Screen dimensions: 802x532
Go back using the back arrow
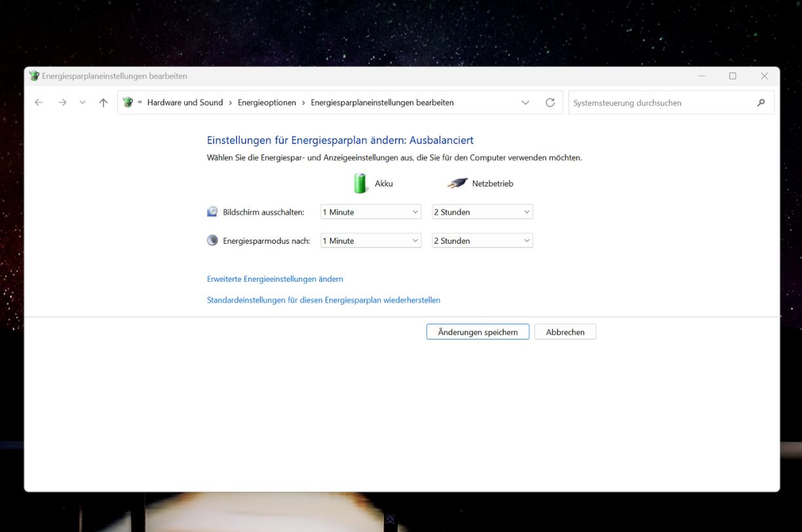(x=39, y=103)
